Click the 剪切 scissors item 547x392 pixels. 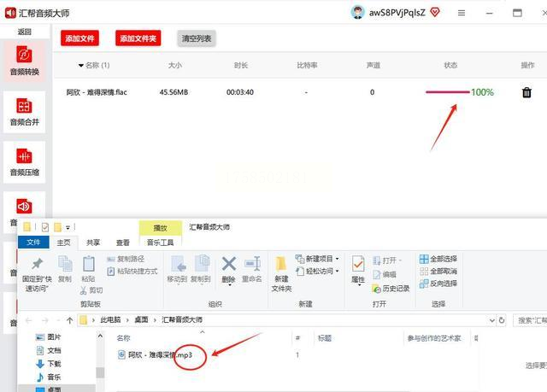coord(91,290)
